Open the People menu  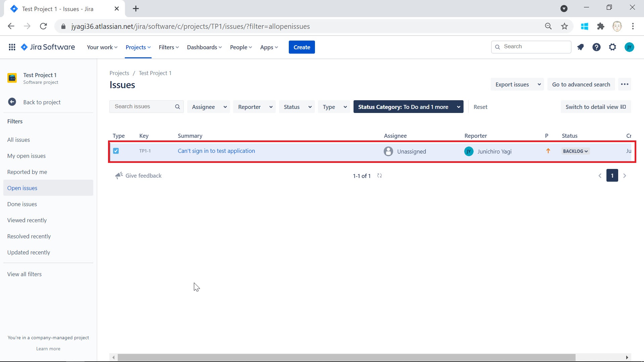[240, 47]
